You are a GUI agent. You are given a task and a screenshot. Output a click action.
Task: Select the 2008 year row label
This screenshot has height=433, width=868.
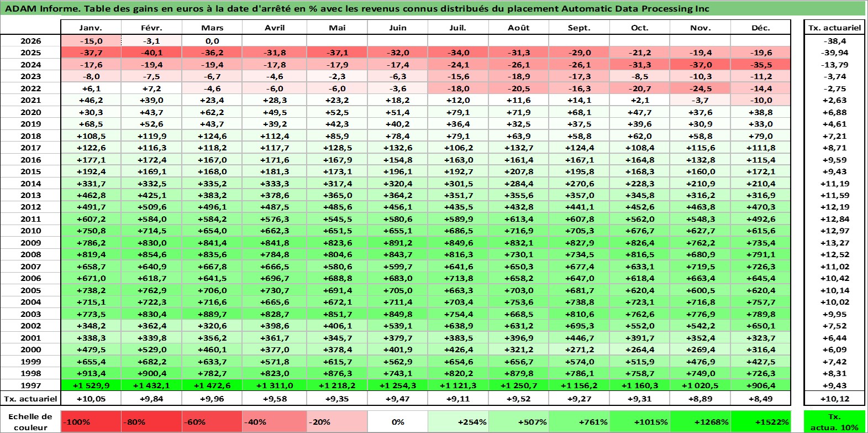30,254
